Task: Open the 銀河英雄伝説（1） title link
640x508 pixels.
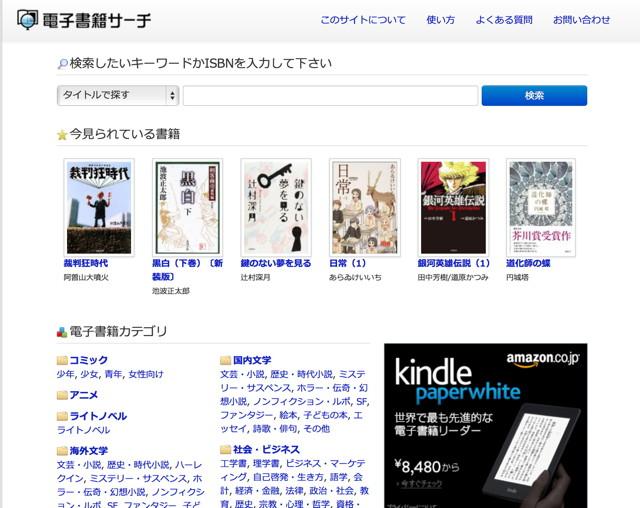Action: [454, 263]
